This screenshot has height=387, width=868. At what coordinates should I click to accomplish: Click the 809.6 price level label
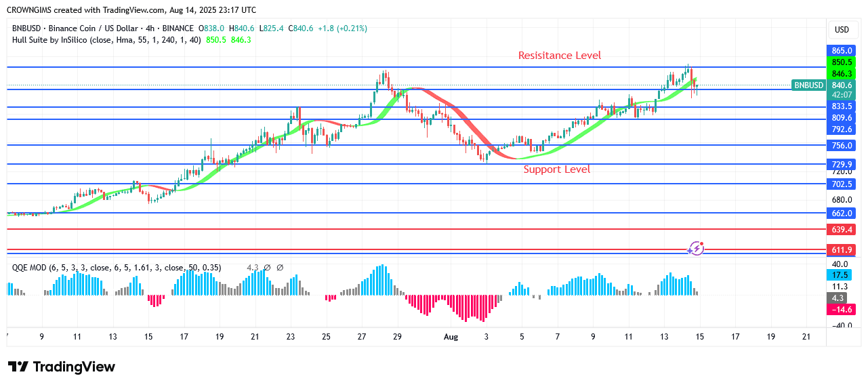tap(841, 118)
